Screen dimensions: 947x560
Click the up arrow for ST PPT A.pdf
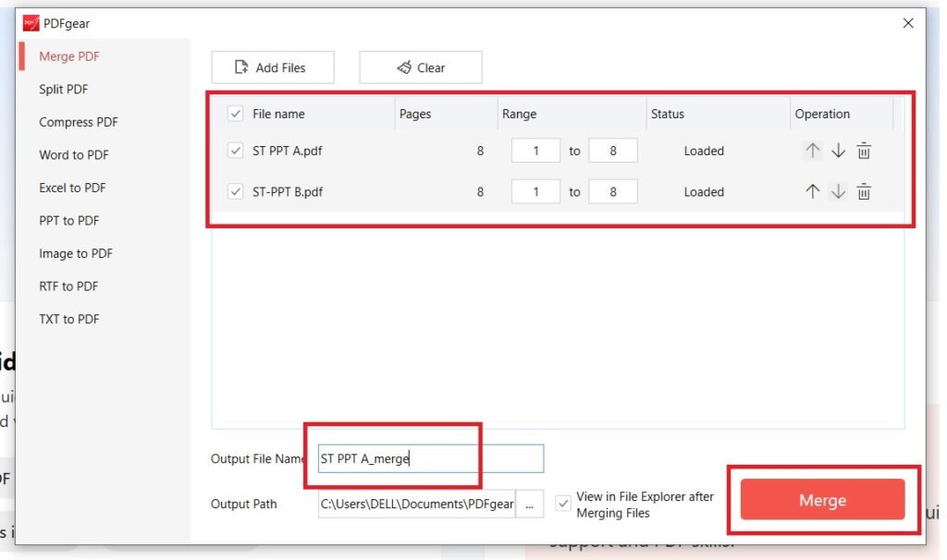[812, 151]
